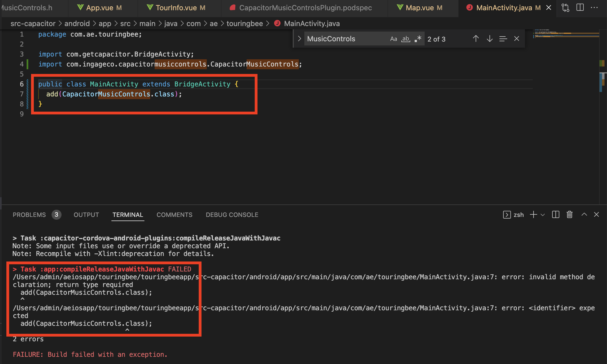Screen dimensions: 607x364
Task: Click the Split Editor Right icon
Action: tap(580, 7)
